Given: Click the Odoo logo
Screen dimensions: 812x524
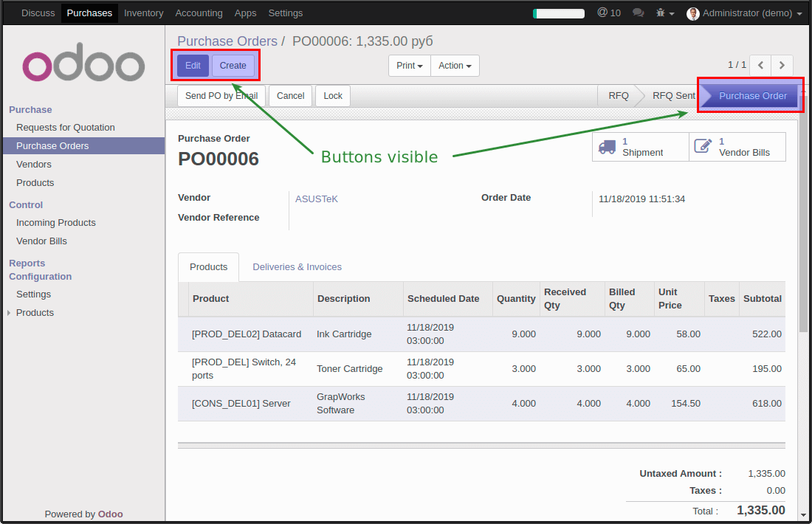Looking at the screenshot, I should (83, 66).
